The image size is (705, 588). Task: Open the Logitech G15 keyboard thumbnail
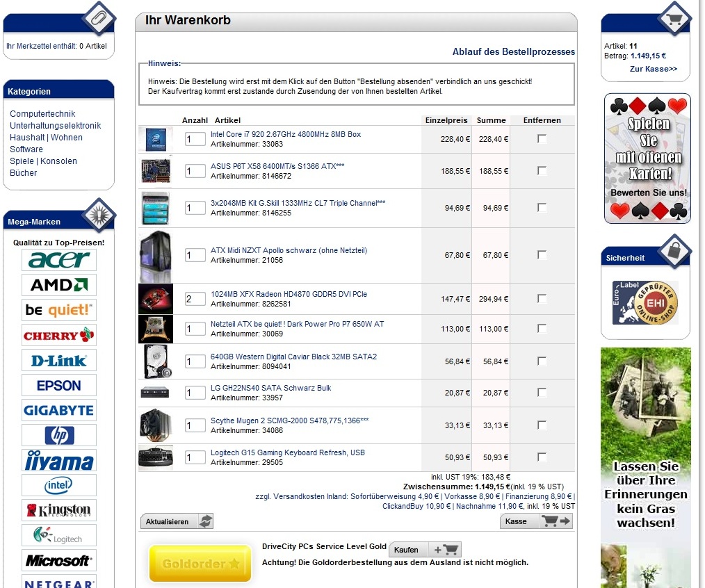(156, 457)
